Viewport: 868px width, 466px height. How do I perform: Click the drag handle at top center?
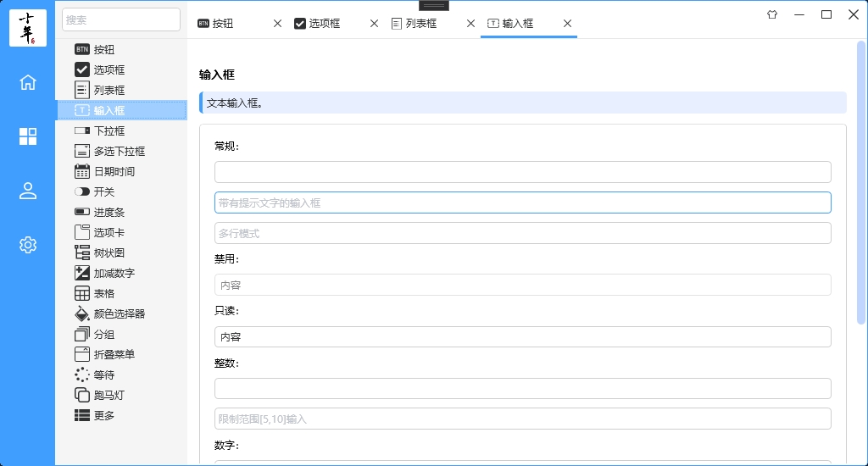coord(434,6)
